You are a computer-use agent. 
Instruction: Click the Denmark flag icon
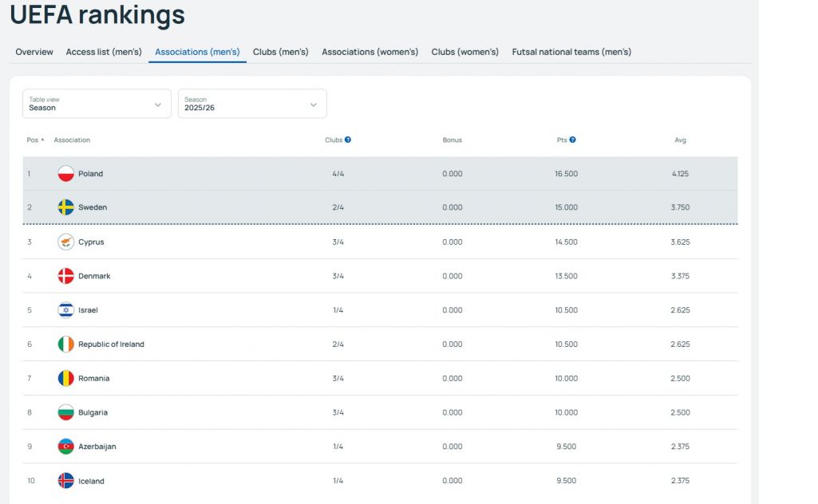point(65,276)
